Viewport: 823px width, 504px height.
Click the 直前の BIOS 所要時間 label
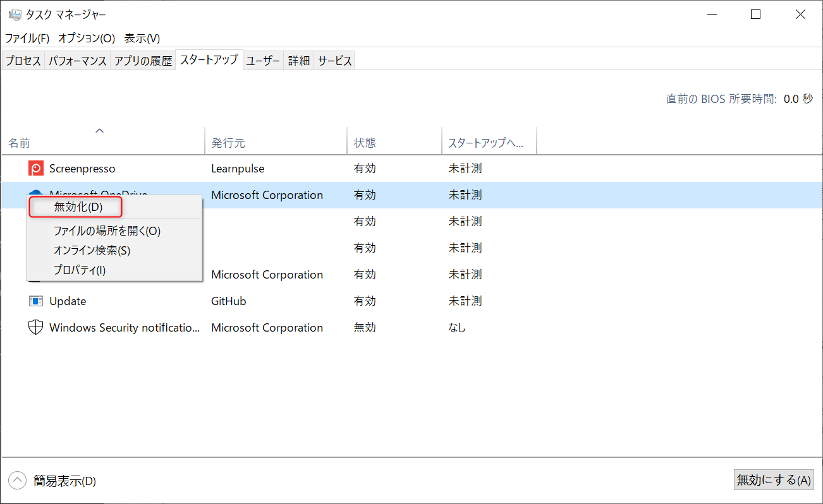[x=721, y=99]
